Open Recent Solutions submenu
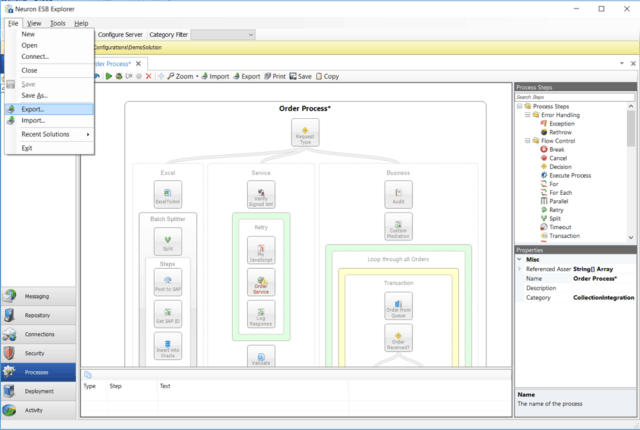The width and height of the screenshot is (640, 430). 50,134
